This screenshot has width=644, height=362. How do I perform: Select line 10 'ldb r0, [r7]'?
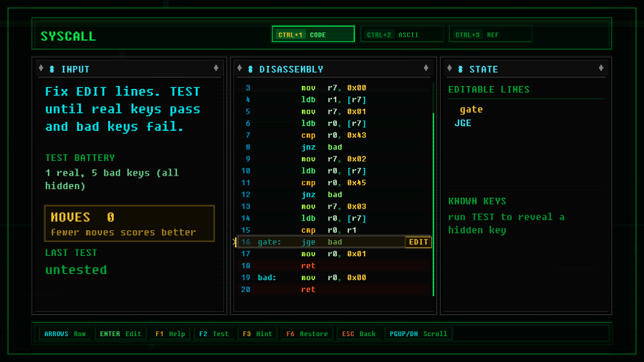pos(334,171)
